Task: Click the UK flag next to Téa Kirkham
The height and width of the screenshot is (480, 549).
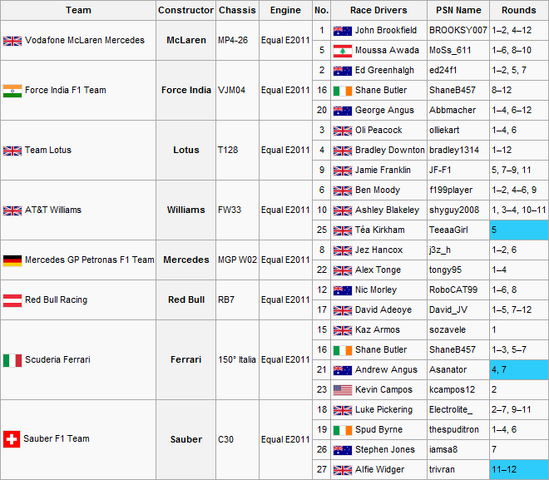Action: point(342,231)
